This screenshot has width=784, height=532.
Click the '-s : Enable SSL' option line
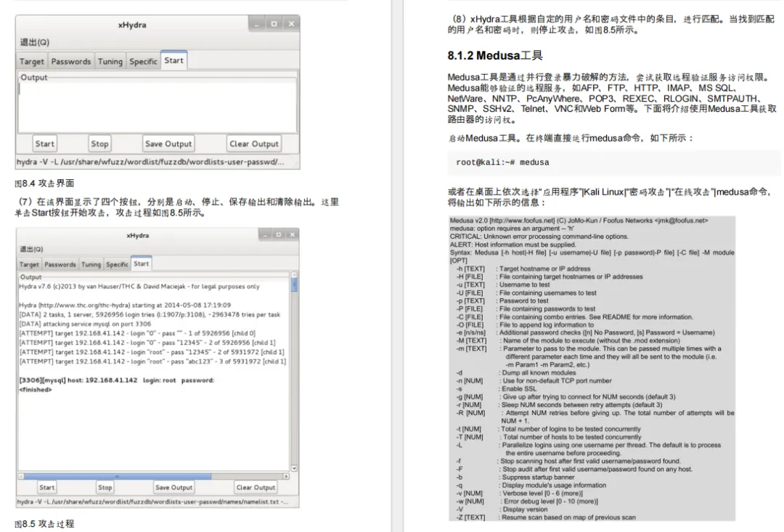496,389
